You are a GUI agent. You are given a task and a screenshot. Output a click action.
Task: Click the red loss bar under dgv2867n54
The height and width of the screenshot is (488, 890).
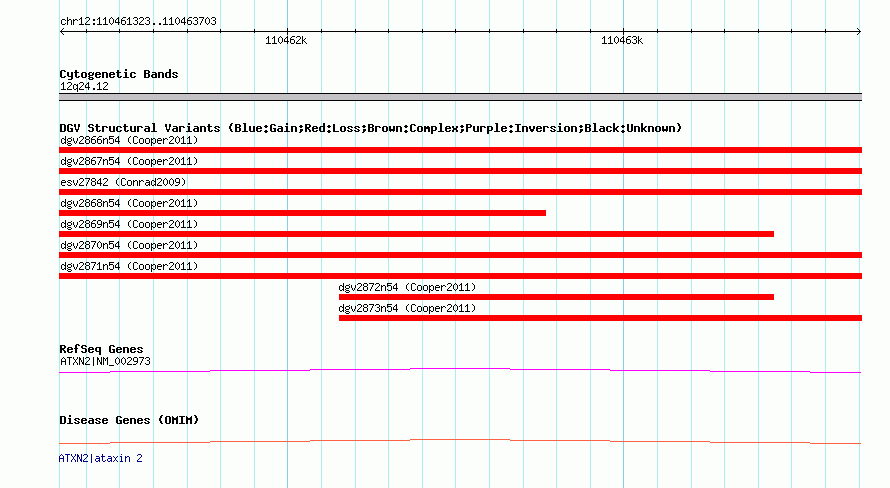(x=460, y=171)
